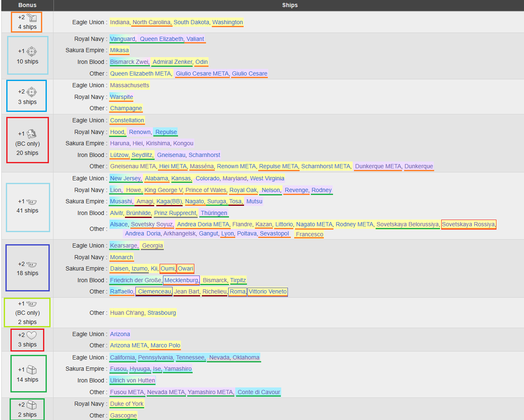Open the Pennsylvania ship link
The width and height of the screenshot is (524, 420).
pos(155,357)
